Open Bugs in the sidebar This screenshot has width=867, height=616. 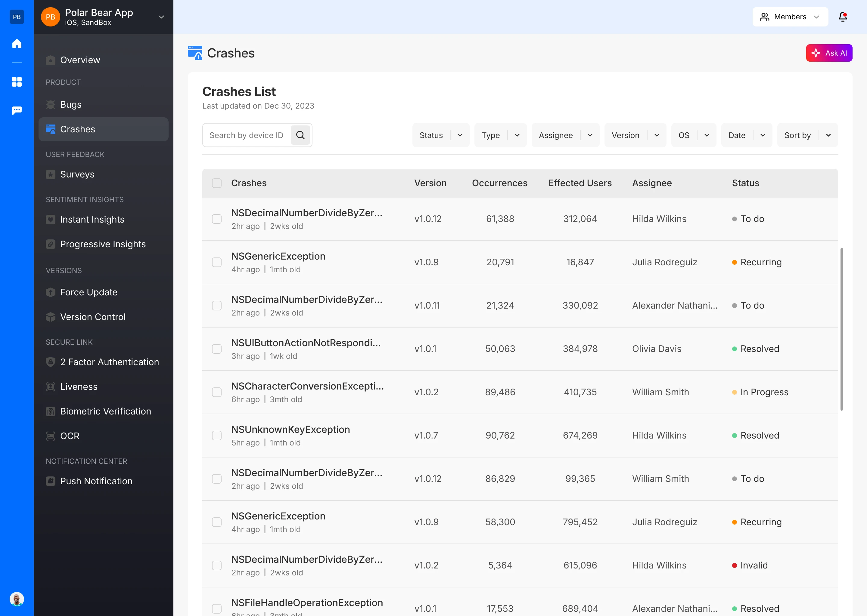pyautogui.click(x=71, y=104)
